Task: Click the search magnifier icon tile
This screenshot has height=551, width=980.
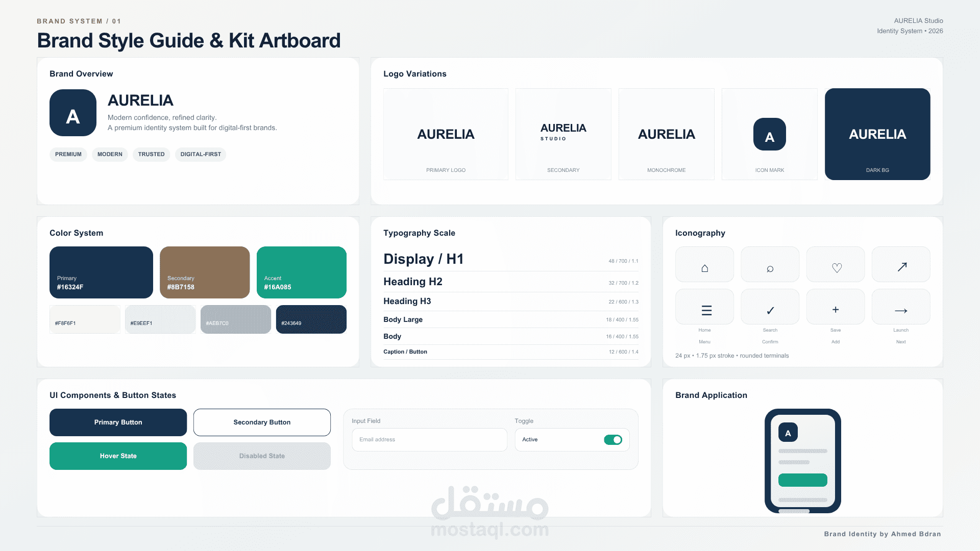Action: click(770, 264)
